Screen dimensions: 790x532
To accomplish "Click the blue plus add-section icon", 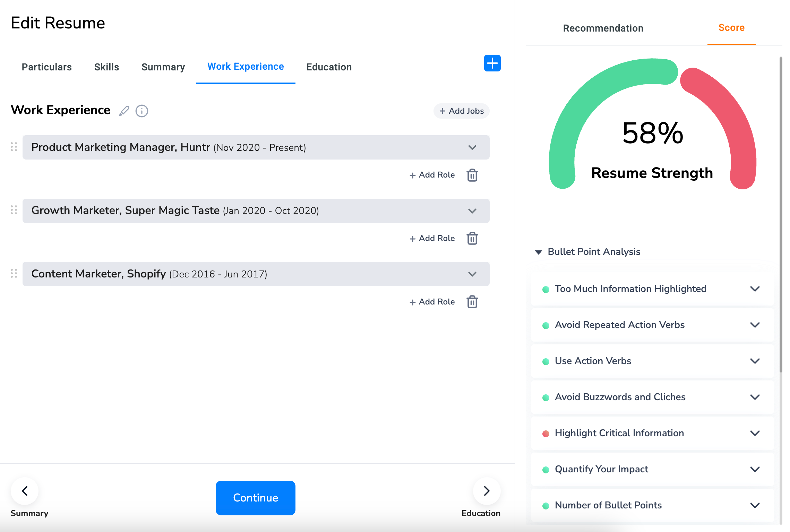I will [x=492, y=63].
